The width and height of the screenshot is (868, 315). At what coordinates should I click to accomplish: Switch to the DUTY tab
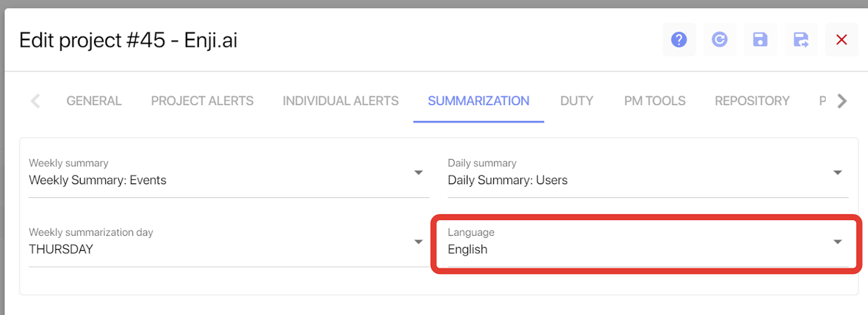point(576,101)
